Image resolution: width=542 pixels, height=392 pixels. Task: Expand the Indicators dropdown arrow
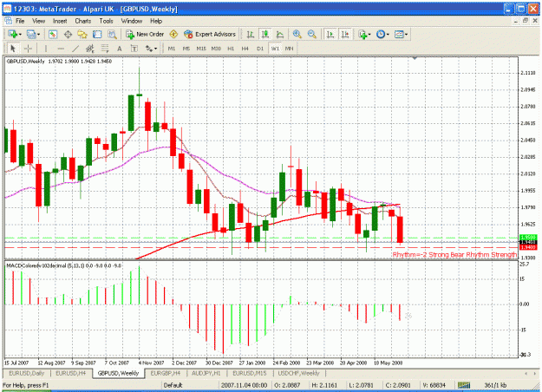pyautogui.click(x=369, y=34)
